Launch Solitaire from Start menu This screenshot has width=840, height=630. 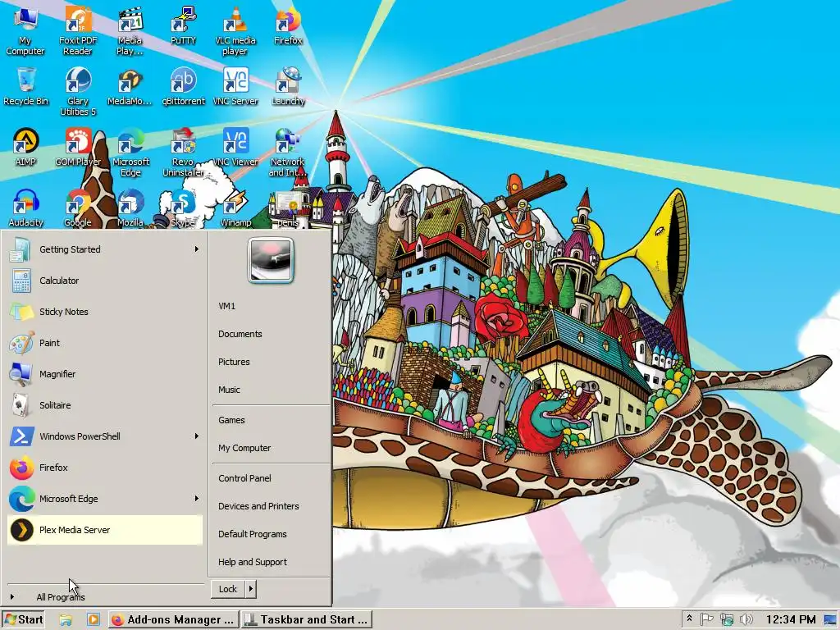[x=105, y=405]
